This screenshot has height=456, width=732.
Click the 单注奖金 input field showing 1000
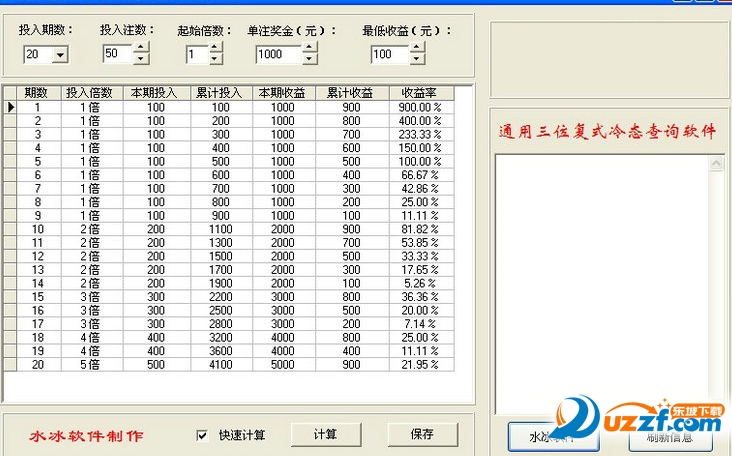(x=278, y=55)
